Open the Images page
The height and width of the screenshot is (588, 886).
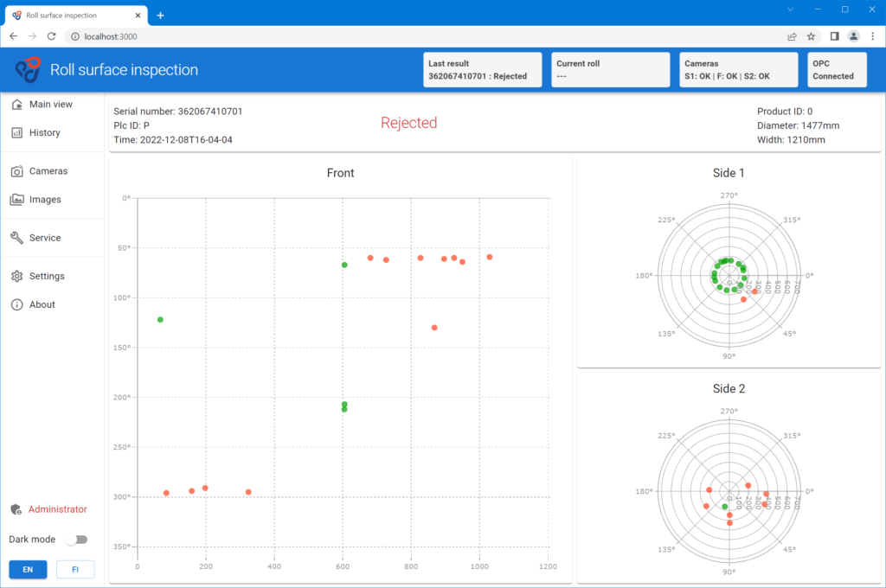52,200
